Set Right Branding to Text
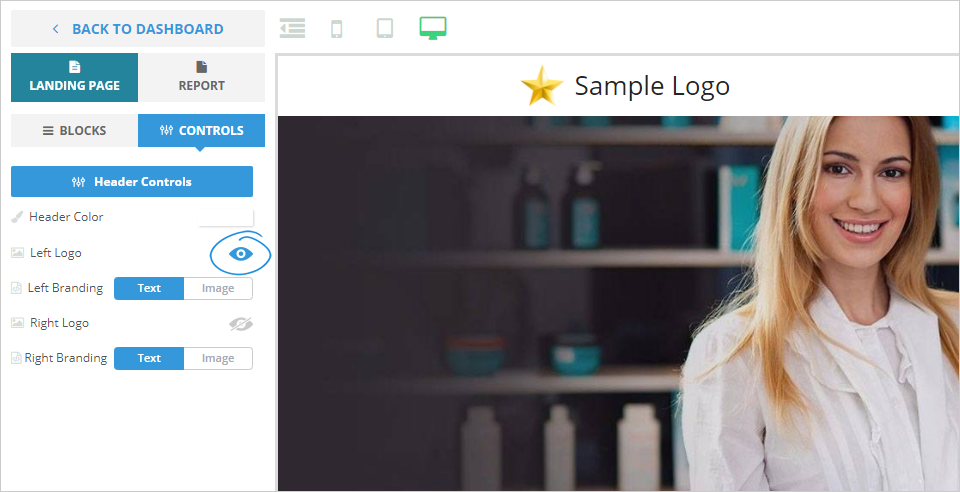Image resolution: width=960 pixels, height=492 pixels. 149,358
